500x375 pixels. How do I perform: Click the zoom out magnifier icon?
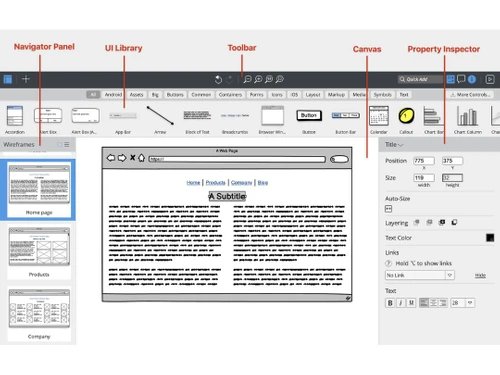(x=247, y=79)
